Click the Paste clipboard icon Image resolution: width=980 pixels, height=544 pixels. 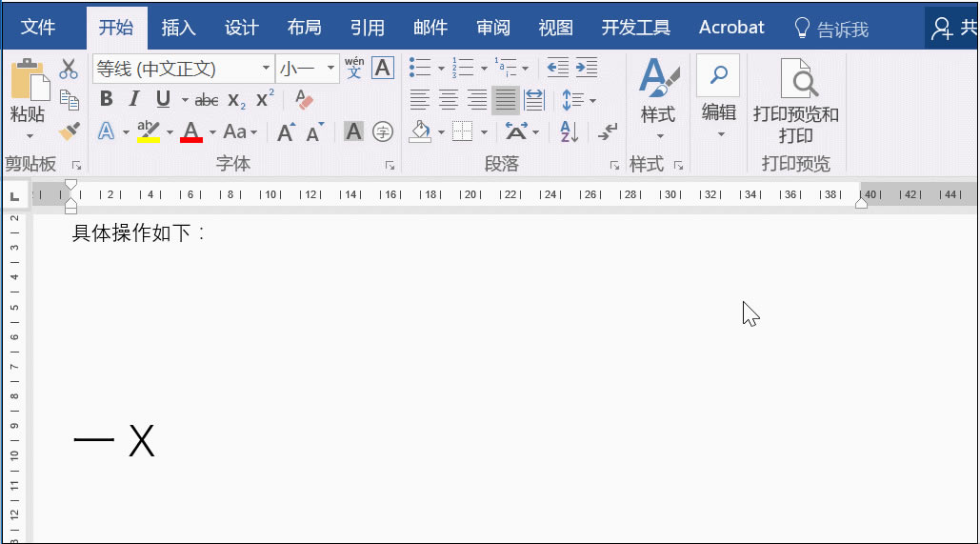coord(30,80)
